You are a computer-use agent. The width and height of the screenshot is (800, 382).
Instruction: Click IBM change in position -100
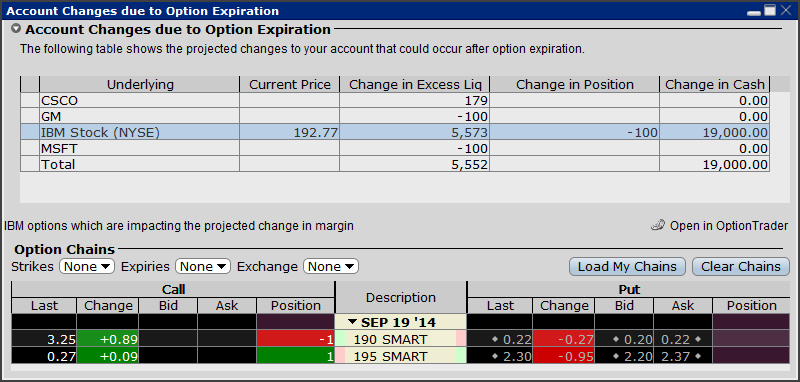574,133
